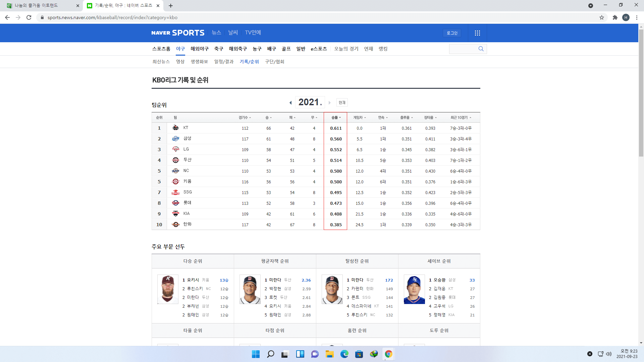Screen dimensions: 644x362
Task: Open Chrome icon in taskbar
Action: point(388,354)
